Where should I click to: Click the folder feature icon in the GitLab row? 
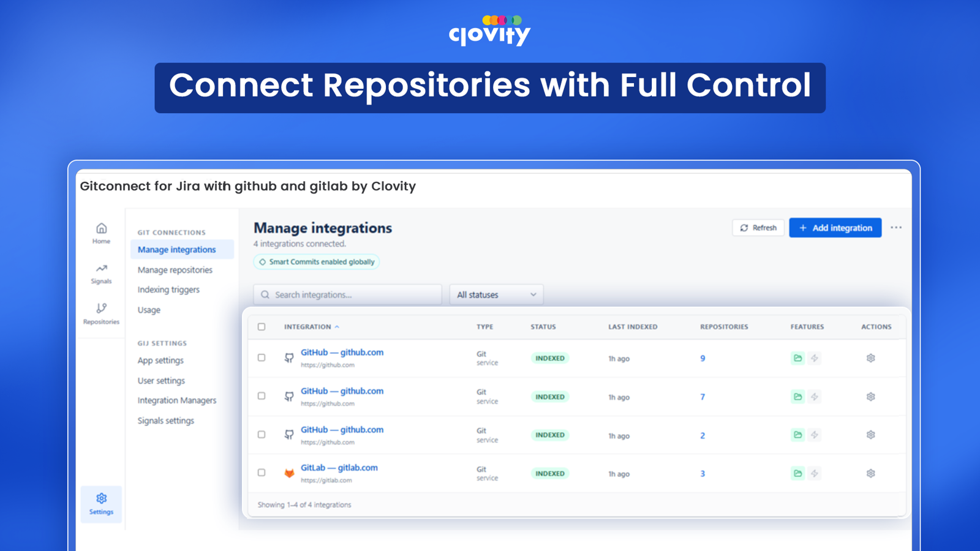click(797, 473)
